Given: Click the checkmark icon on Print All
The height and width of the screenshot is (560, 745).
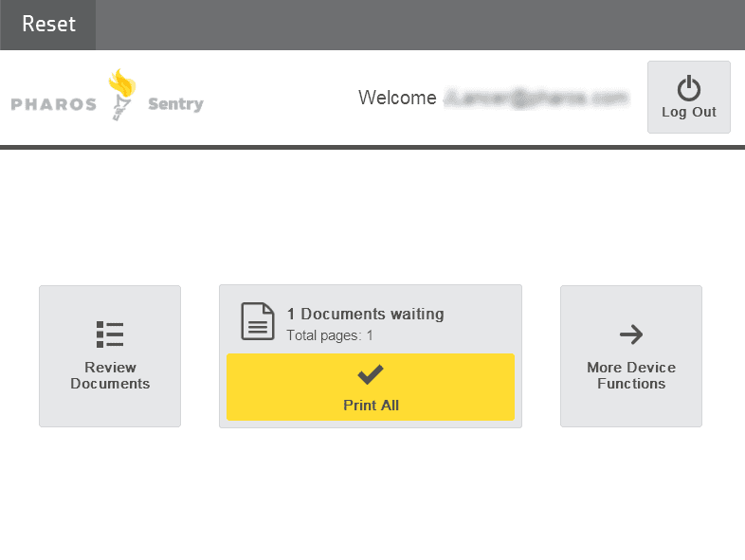Looking at the screenshot, I should (x=370, y=374).
